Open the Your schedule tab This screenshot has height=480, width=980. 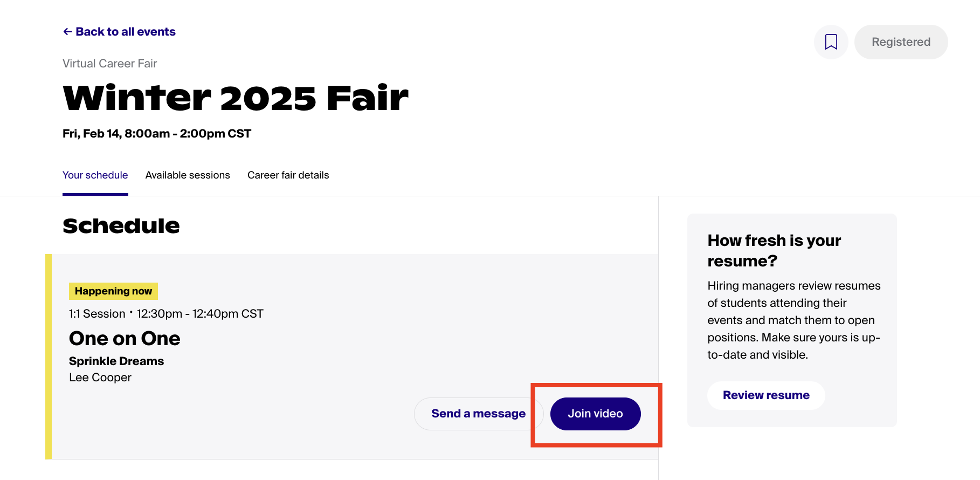(x=95, y=175)
